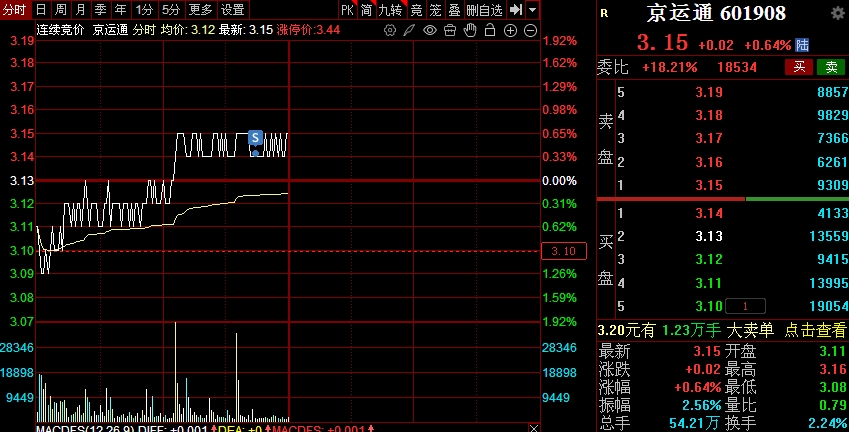
Task: Click the blue S signal marker
Action: [x=255, y=138]
